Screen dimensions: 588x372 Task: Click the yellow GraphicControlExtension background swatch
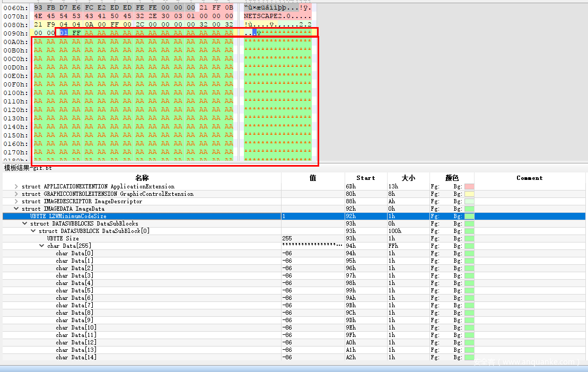click(x=469, y=194)
